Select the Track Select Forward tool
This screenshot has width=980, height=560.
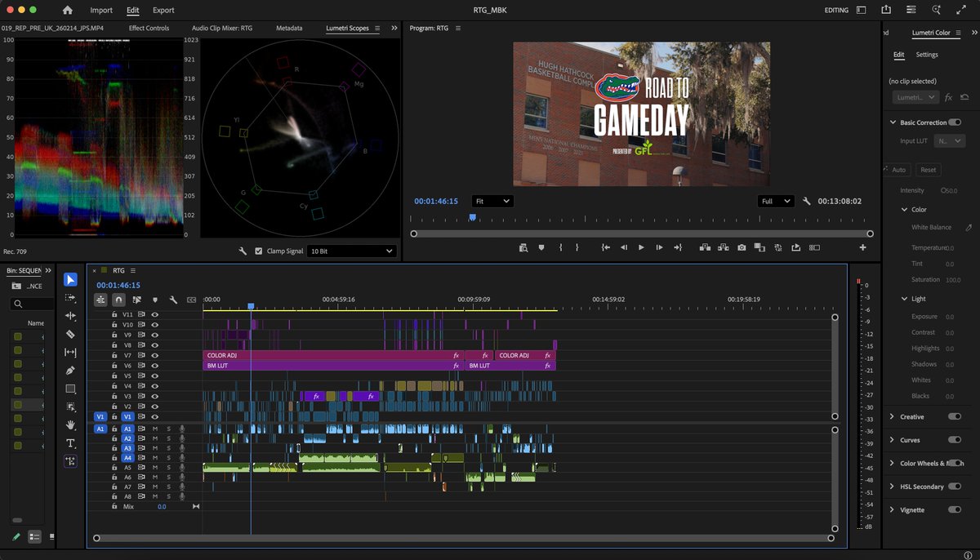70,298
